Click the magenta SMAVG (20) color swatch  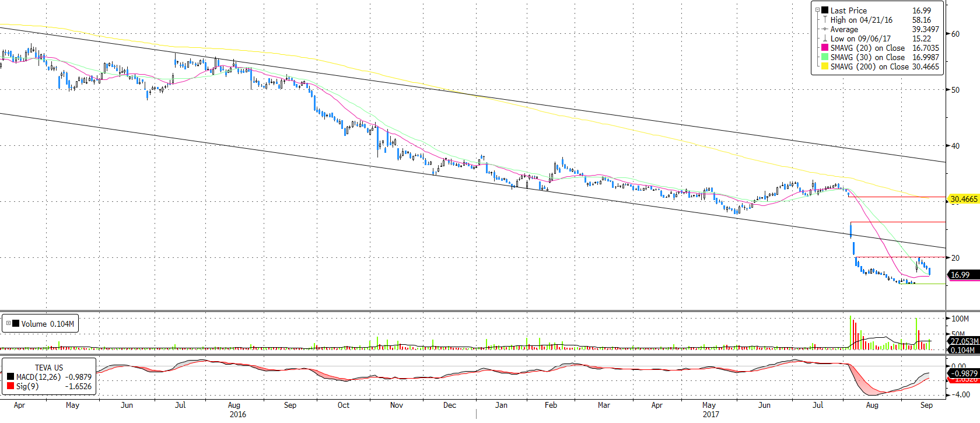point(825,48)
